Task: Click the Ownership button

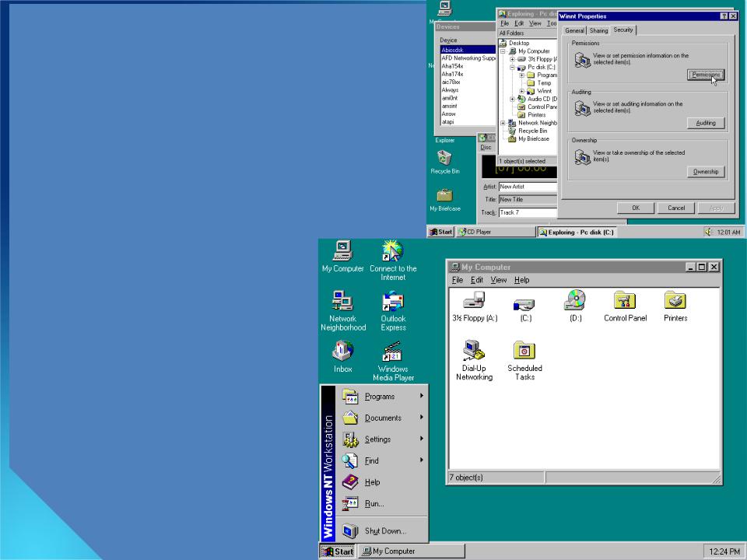Action: [706, 171]
